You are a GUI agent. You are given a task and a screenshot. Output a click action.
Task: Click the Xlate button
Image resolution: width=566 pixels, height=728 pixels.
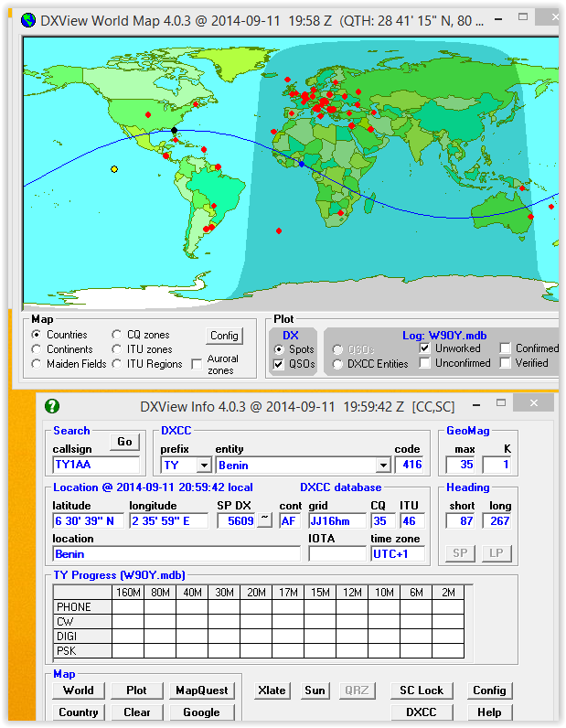(272, 691)
